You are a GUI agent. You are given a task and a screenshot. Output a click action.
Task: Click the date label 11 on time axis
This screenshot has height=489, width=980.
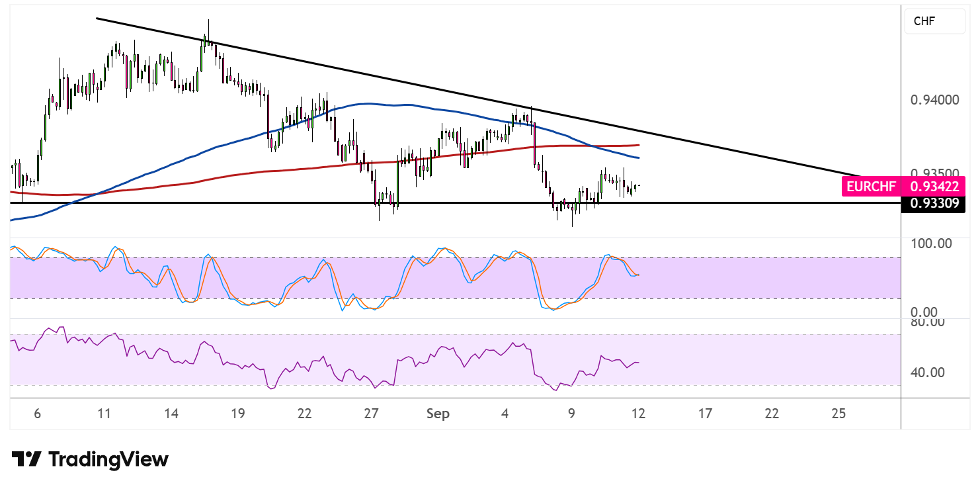[104, 414]
